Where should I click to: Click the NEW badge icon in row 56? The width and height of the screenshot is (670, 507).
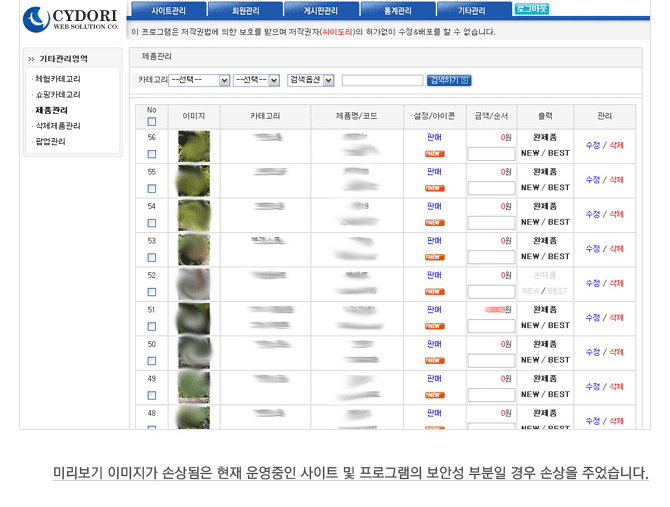[x=434, y=154]
